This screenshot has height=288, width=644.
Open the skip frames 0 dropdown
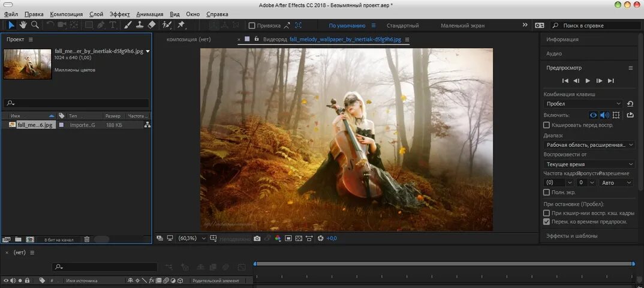[x=586, y=182]
